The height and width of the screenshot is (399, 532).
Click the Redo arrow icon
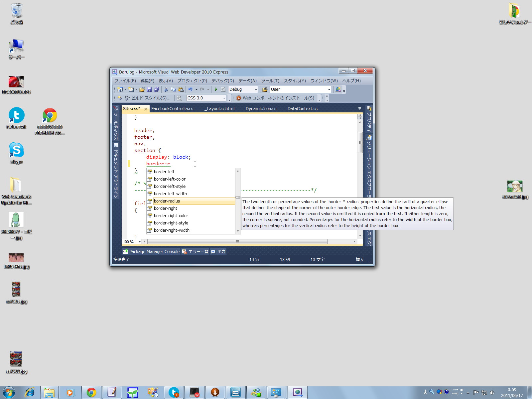point(202,89)
